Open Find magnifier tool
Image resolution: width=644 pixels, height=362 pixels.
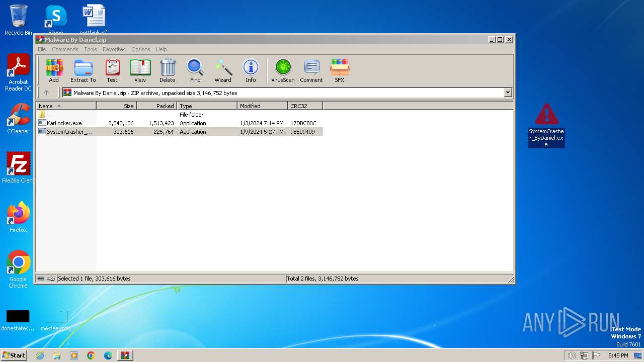tap(195, 71)
